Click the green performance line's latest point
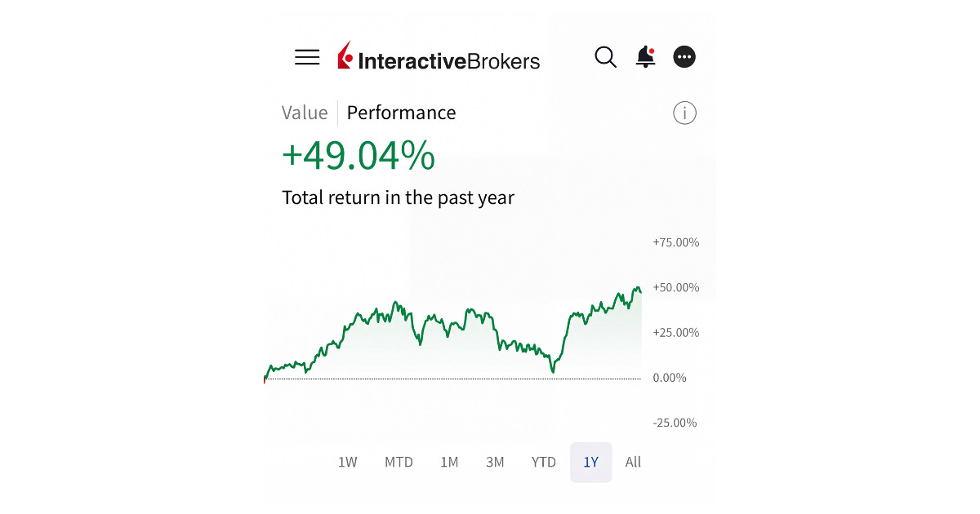The width and height of the screenshot is (980, 514). coord(640,291)
